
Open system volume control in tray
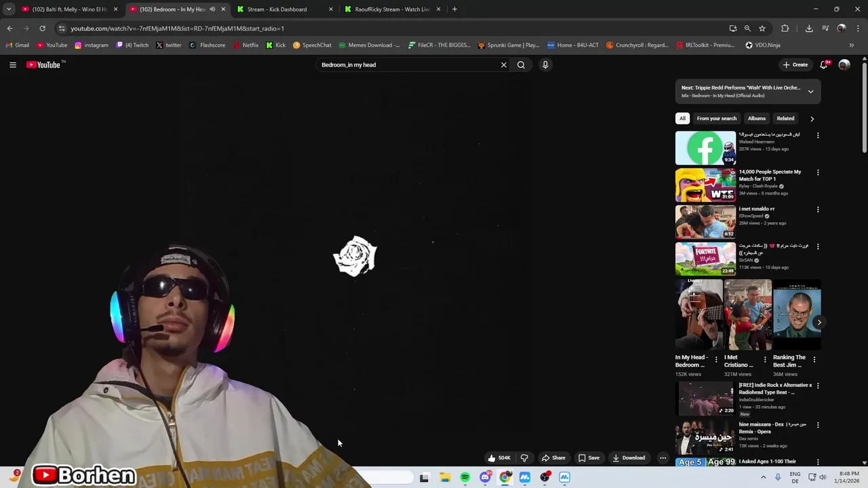click(x=823, y=478)
